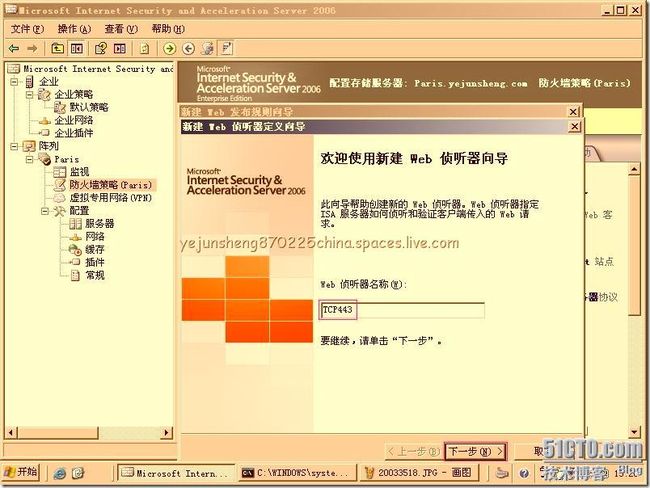Screen dimensions: 650x488
Task: Click the task pane scroll down arrow
Action: tap(634, 432)
